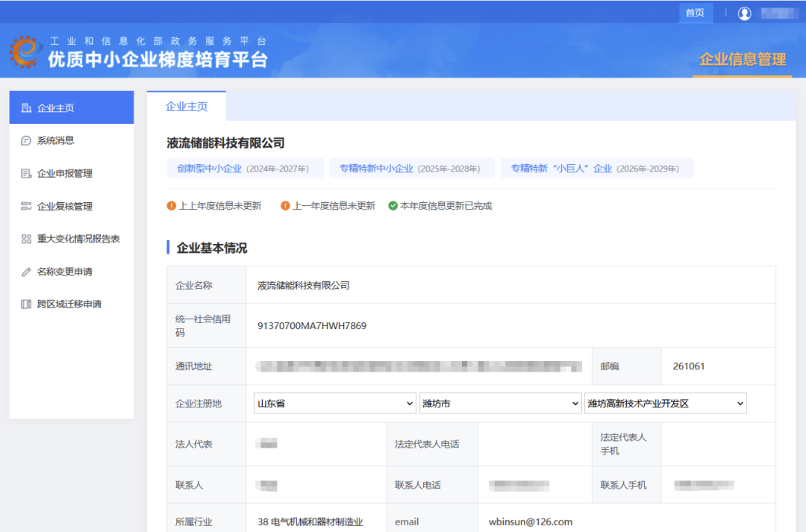The height and width of the screenshot is (532, 806).
Task: Click the blurred 联系人电话 value
Action: point(519,485)
